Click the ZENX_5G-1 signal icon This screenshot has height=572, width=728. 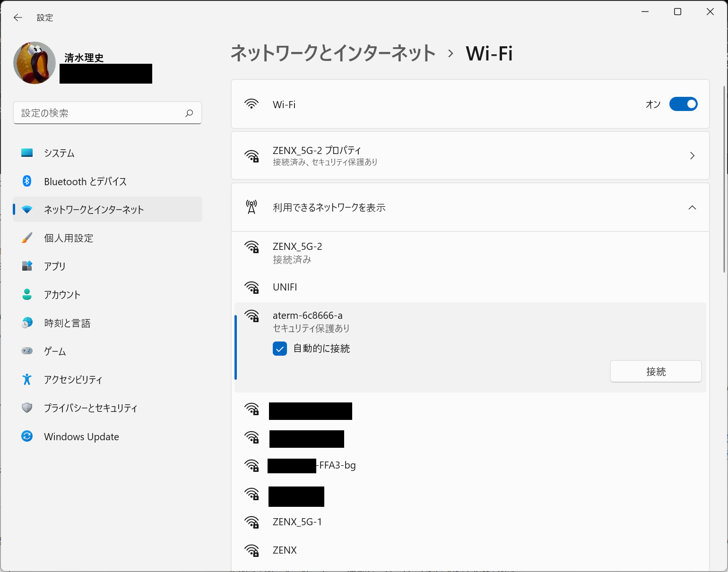click(251, 522)
